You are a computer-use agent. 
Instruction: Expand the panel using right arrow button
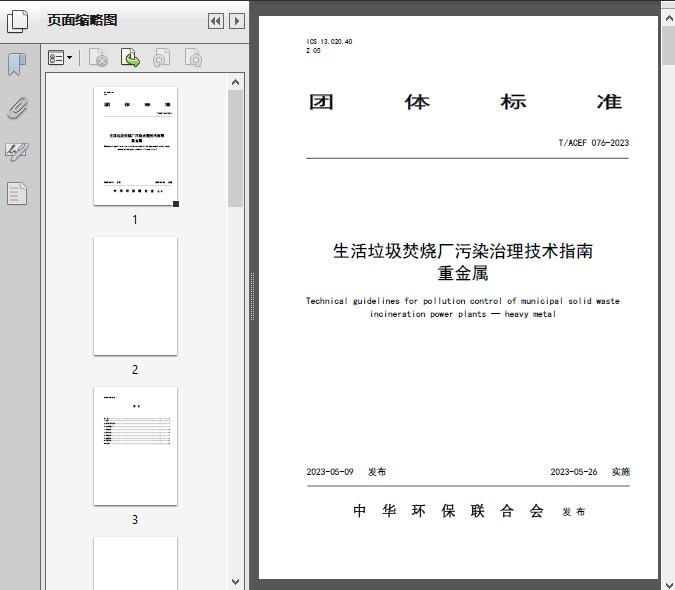[x=236, y=21]
